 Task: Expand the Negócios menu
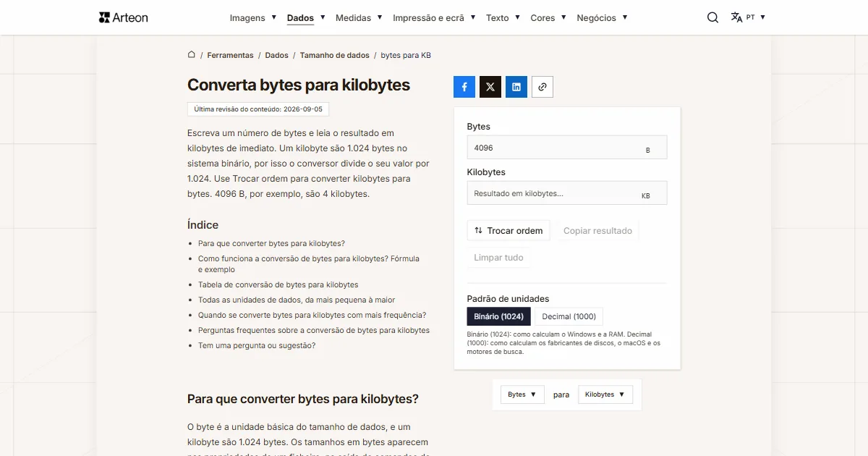(602, 17)
